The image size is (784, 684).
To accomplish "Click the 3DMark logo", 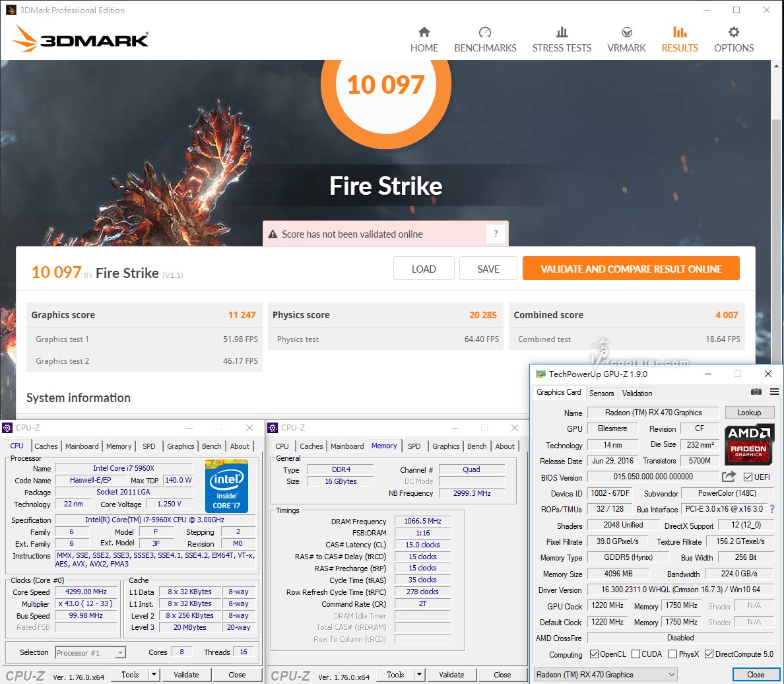I will point(81,38).
